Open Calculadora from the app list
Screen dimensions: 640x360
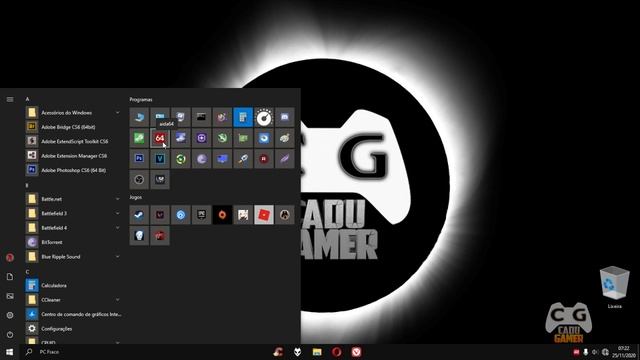[73, 285]
